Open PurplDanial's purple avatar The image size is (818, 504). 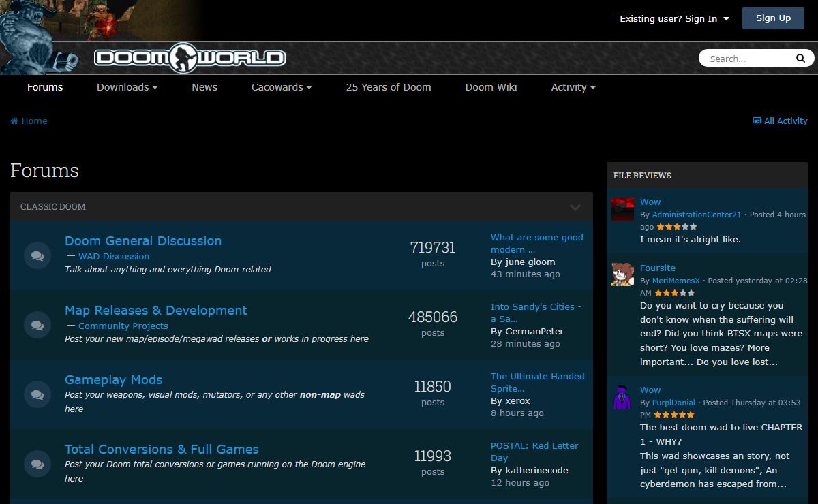click(622, 397)
